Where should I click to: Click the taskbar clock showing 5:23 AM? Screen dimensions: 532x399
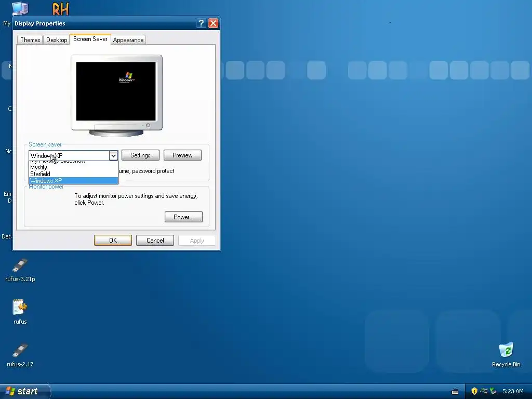tap(513, 391)
